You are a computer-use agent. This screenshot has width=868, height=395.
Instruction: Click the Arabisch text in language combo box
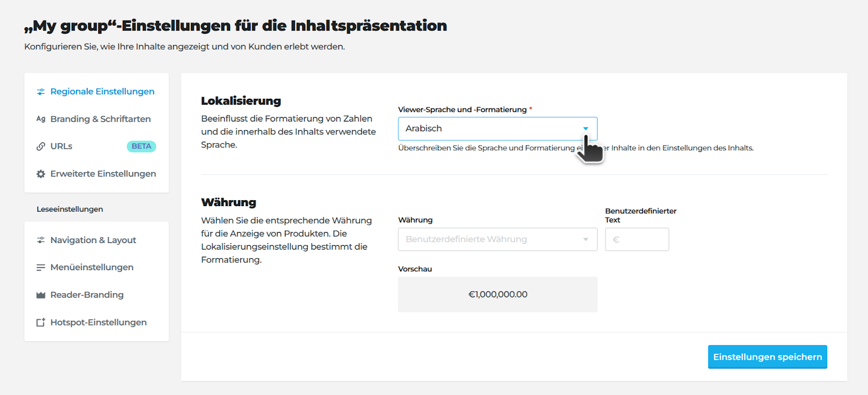click(x=424, y=129)
